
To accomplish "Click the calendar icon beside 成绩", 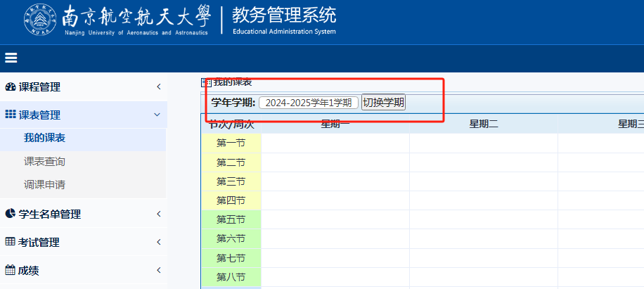I will tap(11, 270).
